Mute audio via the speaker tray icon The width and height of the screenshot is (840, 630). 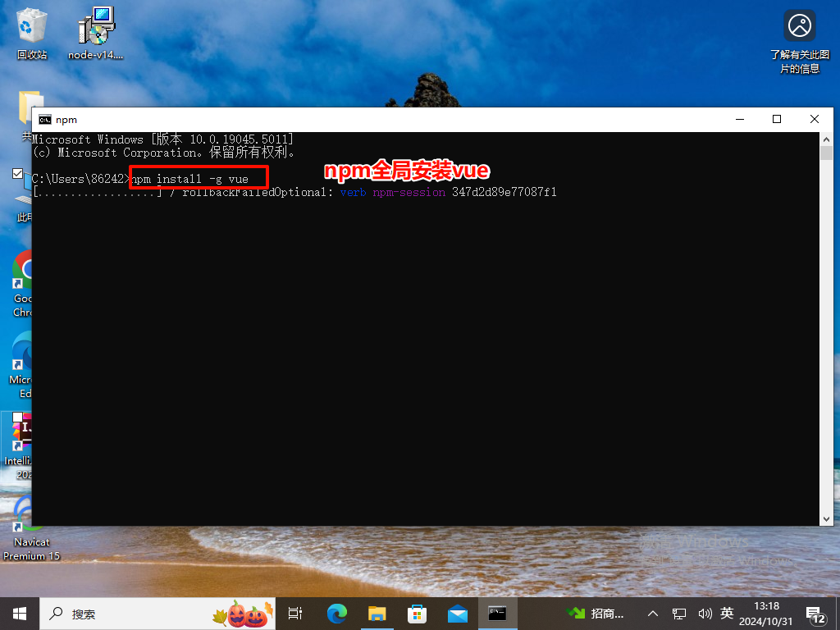click(x=705, y=613)
